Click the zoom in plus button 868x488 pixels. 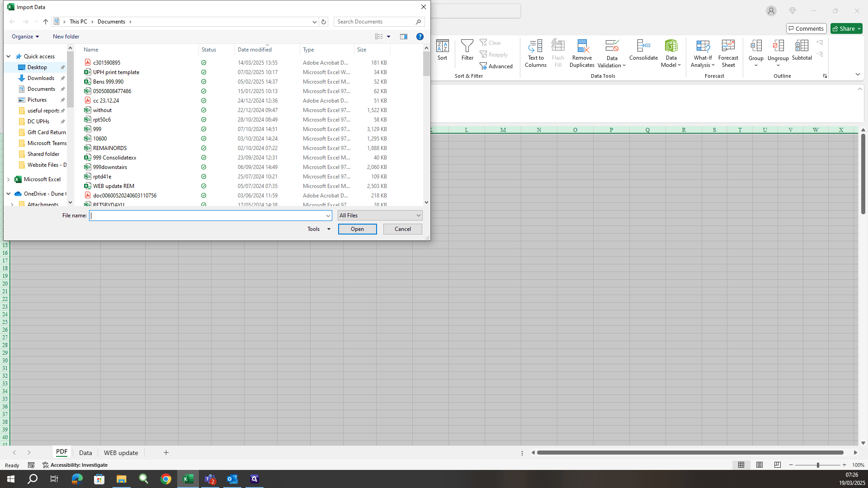click(844, 465)
